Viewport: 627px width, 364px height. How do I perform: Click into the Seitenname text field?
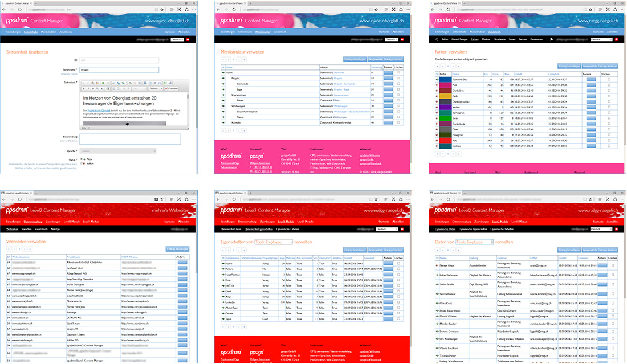tap(119, 70)
